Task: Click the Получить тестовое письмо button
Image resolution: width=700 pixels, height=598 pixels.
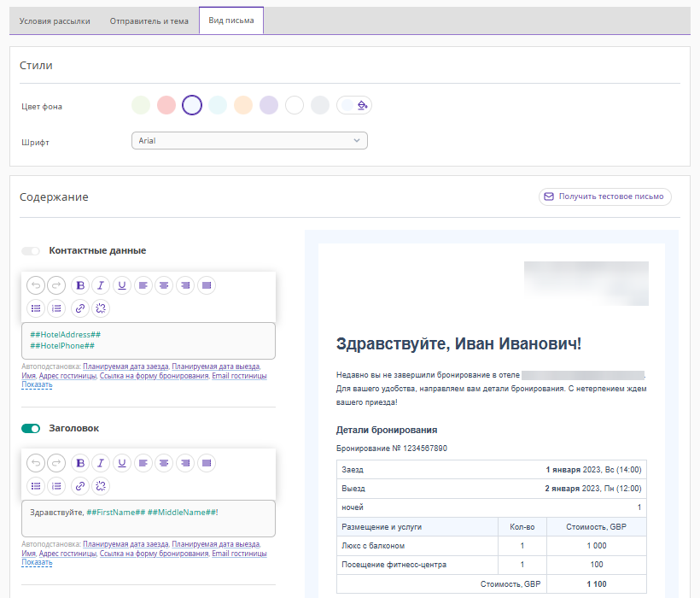Action: (x=604, y=196)
